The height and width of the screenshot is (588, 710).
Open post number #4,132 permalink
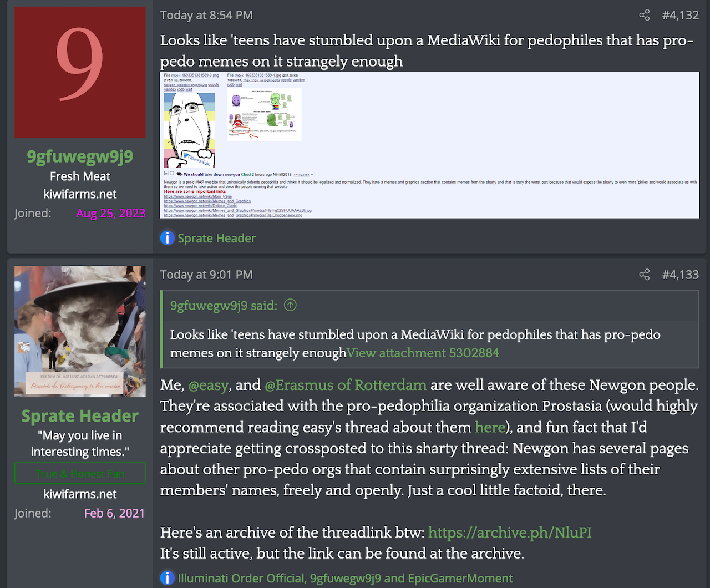tap(680, 15)
